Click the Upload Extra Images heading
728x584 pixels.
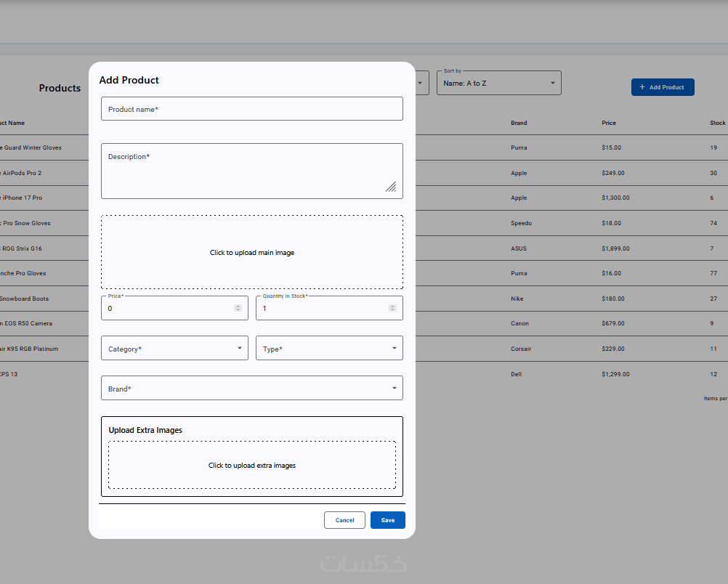click(145, 430)
